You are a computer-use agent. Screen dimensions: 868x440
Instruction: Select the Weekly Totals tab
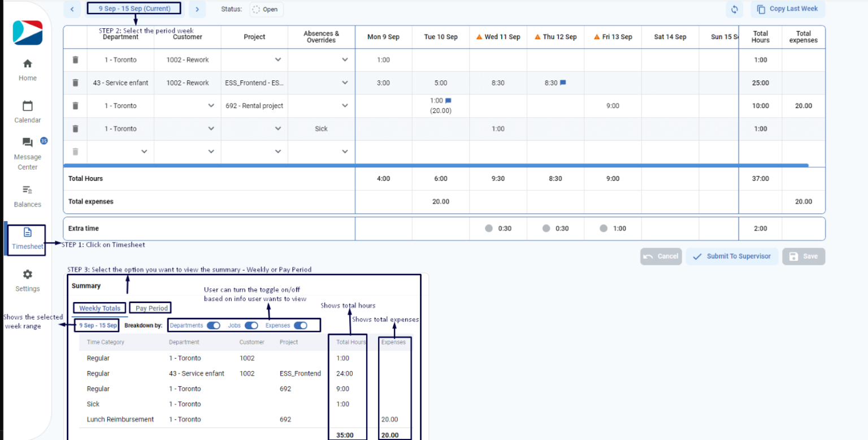tap(99, 308)
